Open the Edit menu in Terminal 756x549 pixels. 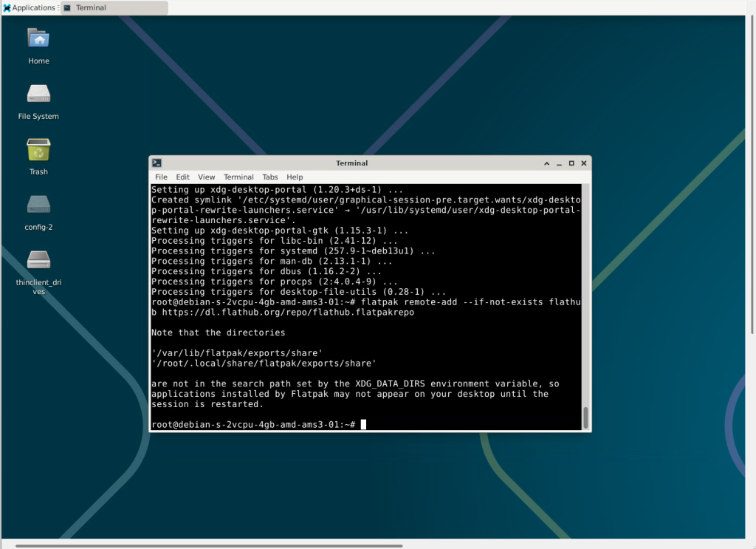click(x=182, y=177)
